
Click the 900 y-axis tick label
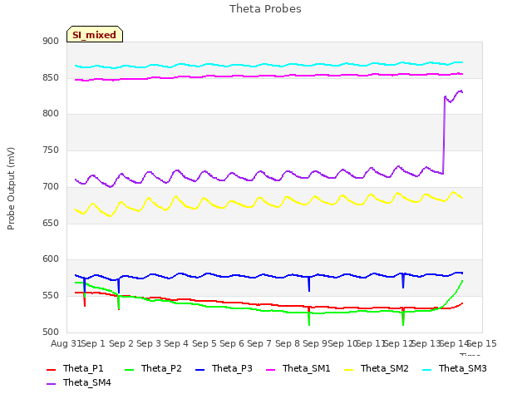coord(51,42)
